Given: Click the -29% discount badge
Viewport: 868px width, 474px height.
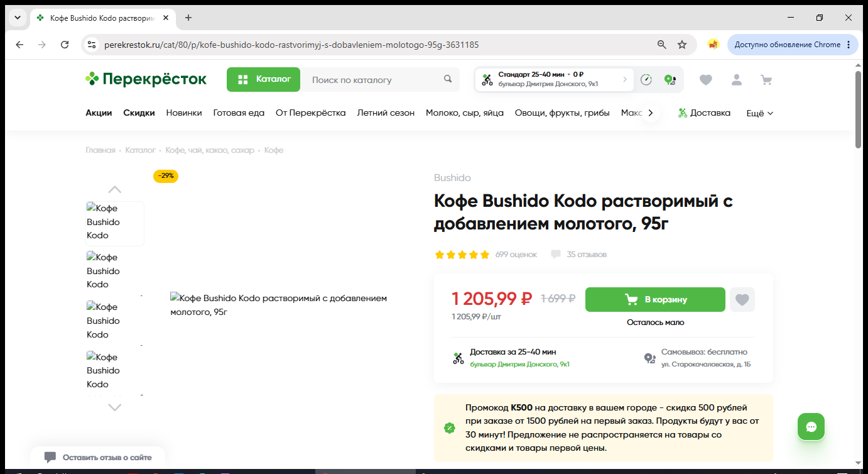Looking at the screenshot, I should coord(166,176).
